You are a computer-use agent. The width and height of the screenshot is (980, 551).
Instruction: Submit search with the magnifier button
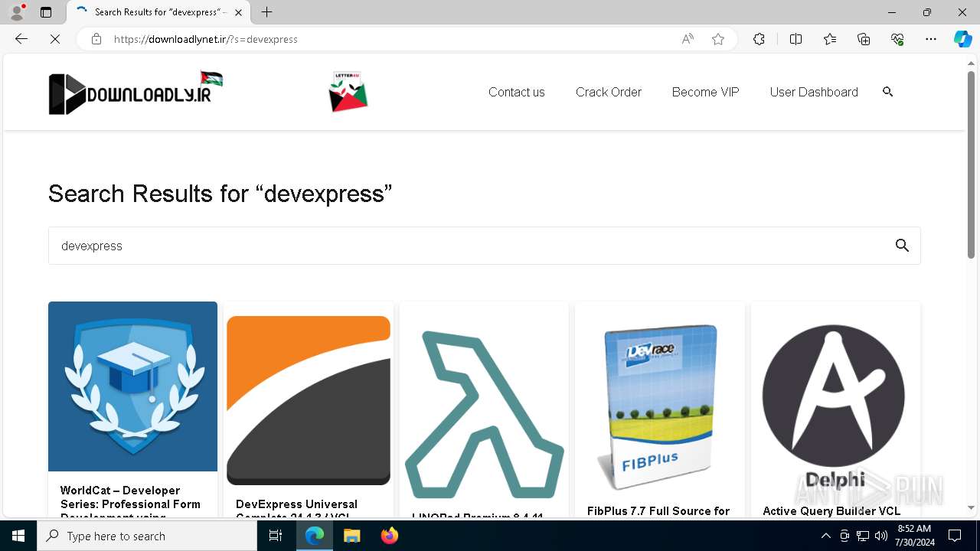tap(903, 246)
